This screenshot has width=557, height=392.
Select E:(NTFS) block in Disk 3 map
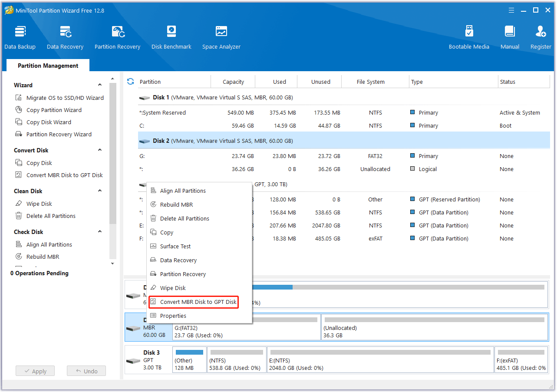click(x=380, y=359)
